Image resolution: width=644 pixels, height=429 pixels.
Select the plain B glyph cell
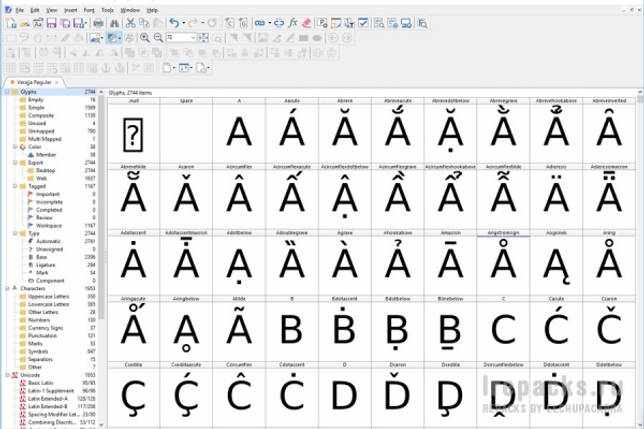[x=292, y=329]
